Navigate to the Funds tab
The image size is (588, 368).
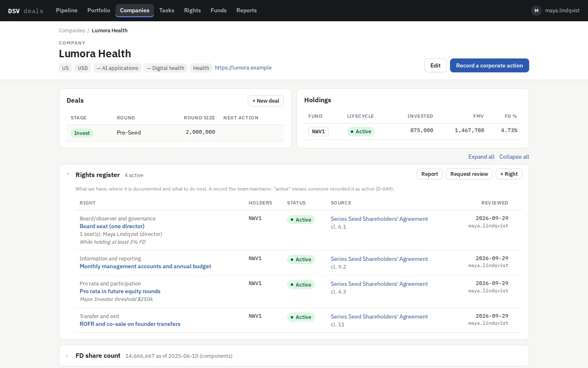point(218,10)
